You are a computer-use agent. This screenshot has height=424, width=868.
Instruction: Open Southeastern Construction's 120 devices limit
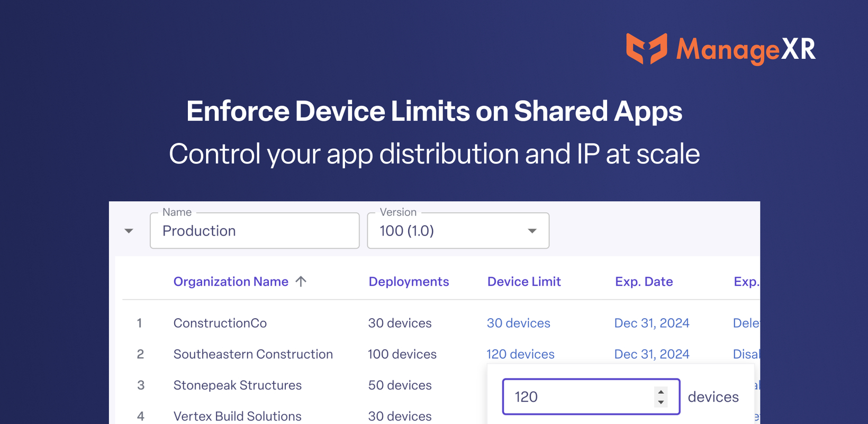[521, 354]
